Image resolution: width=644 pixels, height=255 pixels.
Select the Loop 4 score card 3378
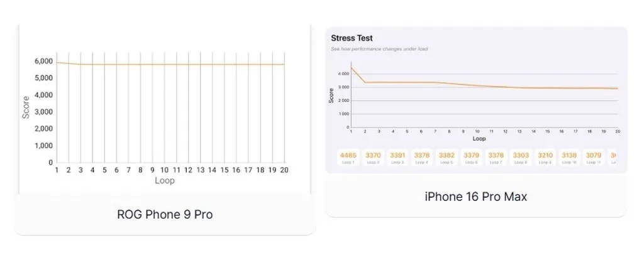click(x=421, y=158)
